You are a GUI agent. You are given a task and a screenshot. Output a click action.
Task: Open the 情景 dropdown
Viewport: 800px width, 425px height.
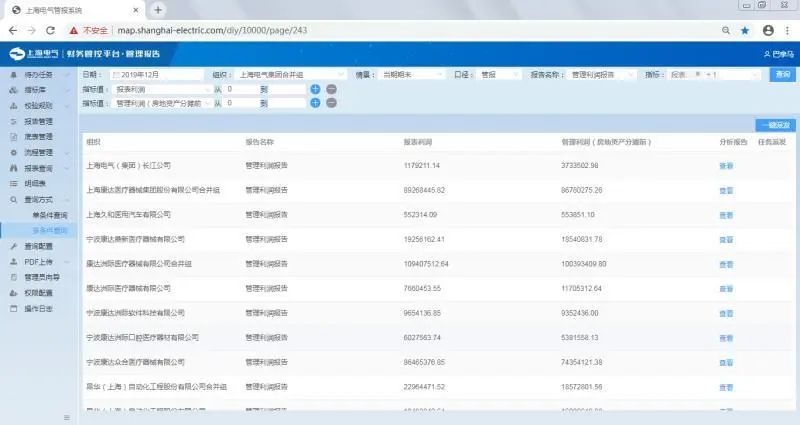click(412, 74)
